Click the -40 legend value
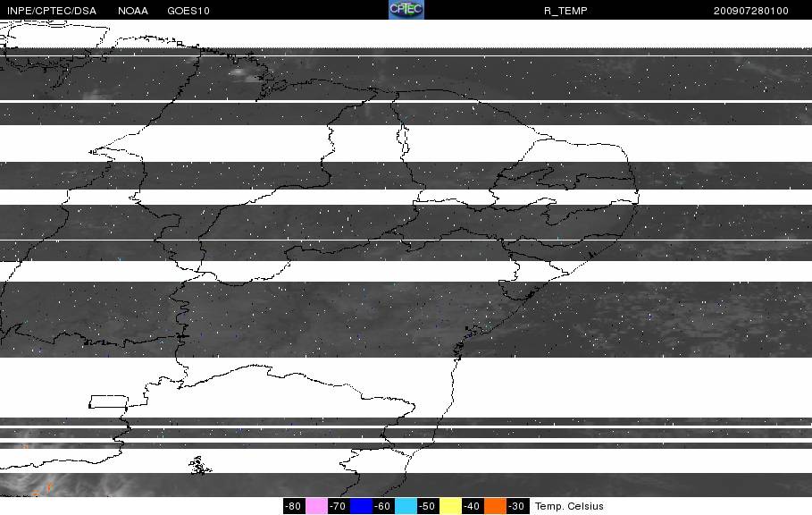This screenshot has height=515, width=812. pos(472,506)
